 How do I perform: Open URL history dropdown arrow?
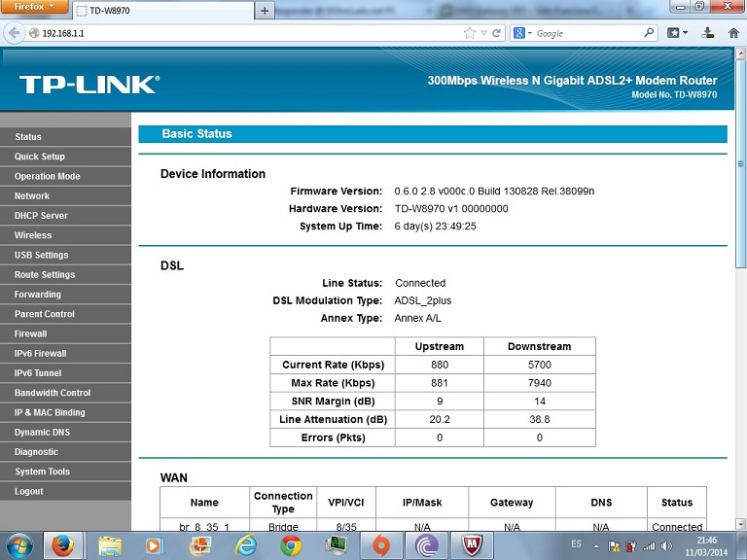(483, 33)
